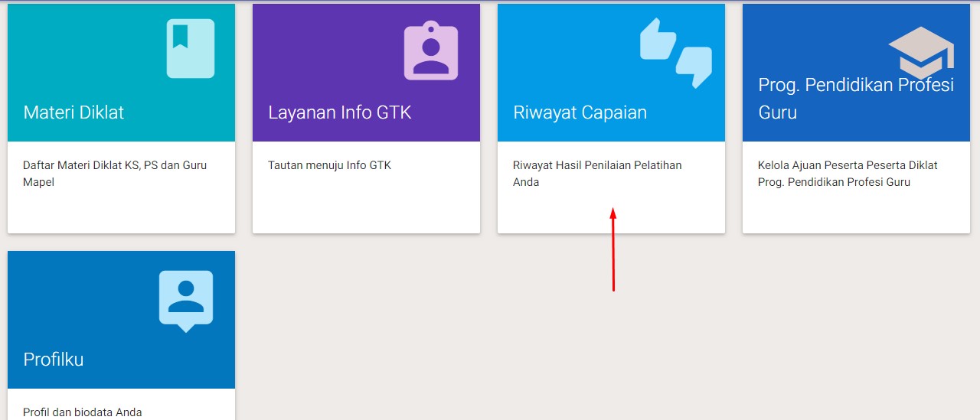Click text 'Profil dan biodata Anda'

[83, 412]
